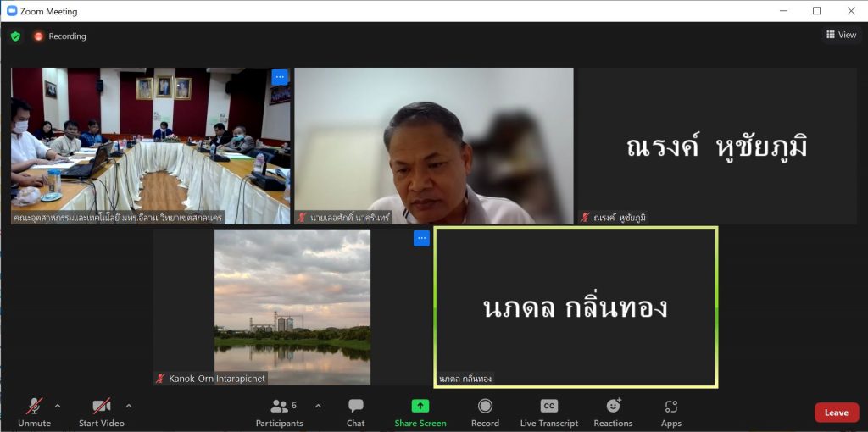Click the Record button in toolbar
The width and height of the screenshot is (868, 432).
point(485,412)
